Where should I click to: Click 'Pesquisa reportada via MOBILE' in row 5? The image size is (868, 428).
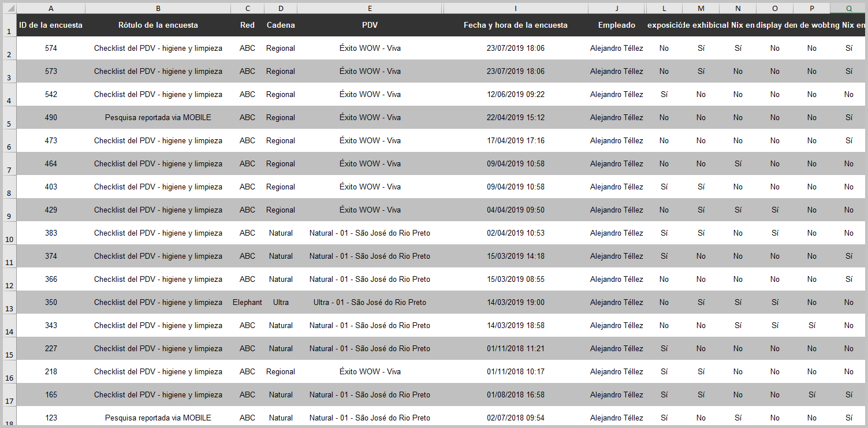click(158, 118)
